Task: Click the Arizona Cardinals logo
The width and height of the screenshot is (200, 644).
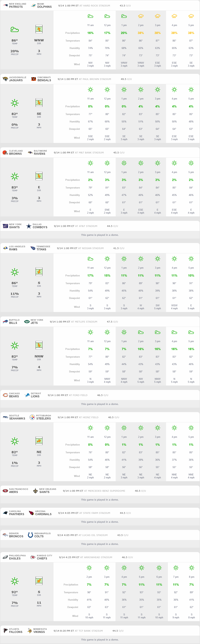Action: [x=31, y=513]
